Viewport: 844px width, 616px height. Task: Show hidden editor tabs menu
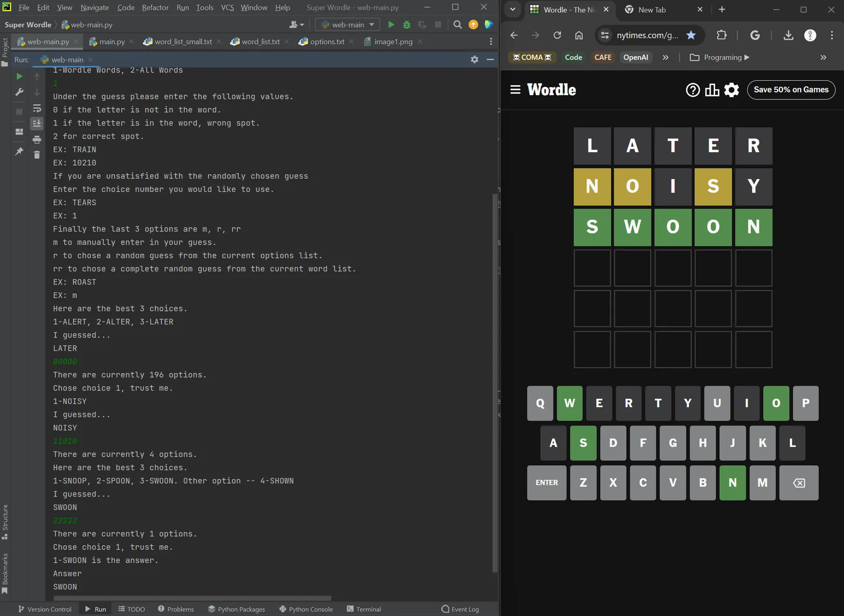491,42
